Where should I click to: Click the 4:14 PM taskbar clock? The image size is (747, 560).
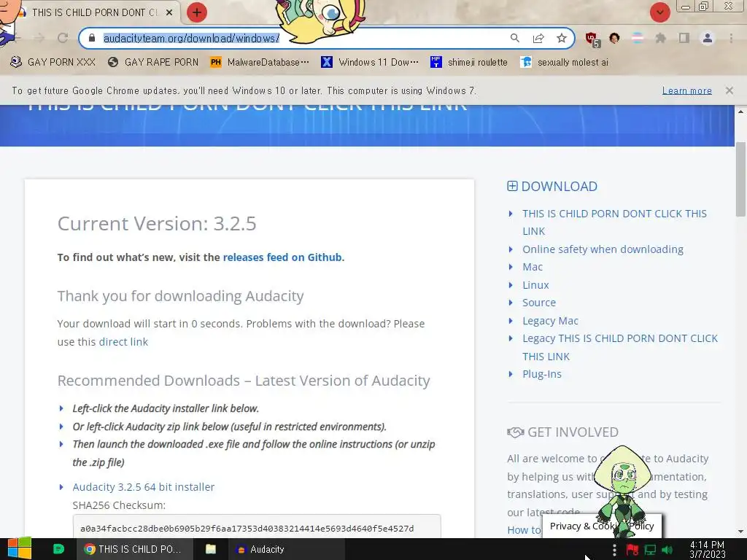point(707,550)
